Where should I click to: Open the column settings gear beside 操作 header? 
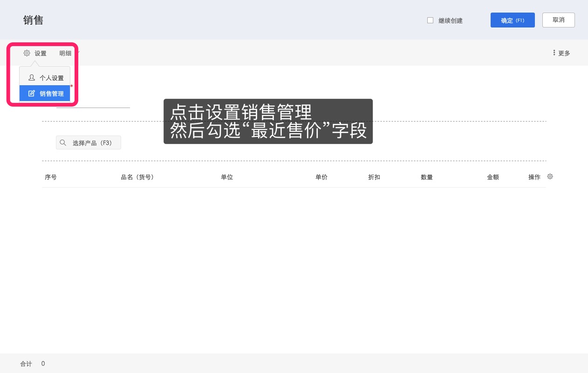click(x=550, y=176)
